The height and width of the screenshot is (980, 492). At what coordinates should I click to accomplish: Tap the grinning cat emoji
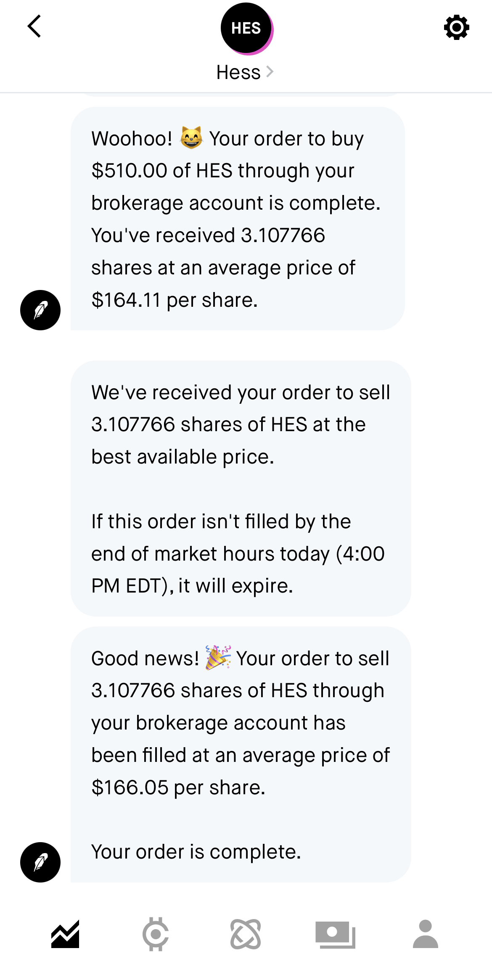click(x=191, y=138)
